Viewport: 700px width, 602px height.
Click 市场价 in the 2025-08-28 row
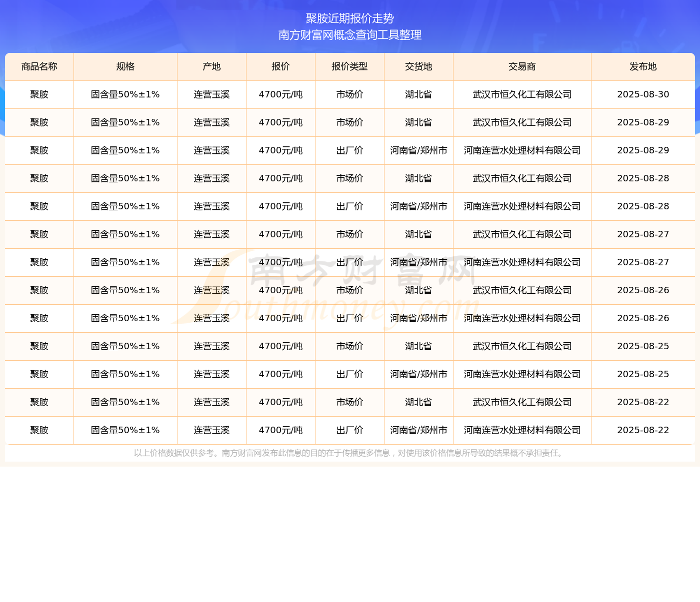[349, 178]
